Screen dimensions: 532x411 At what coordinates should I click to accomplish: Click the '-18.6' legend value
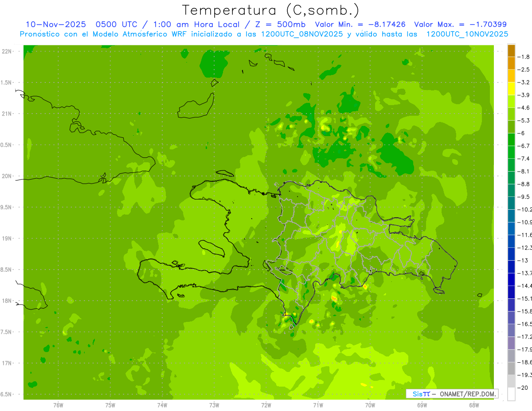click(525, 362)
